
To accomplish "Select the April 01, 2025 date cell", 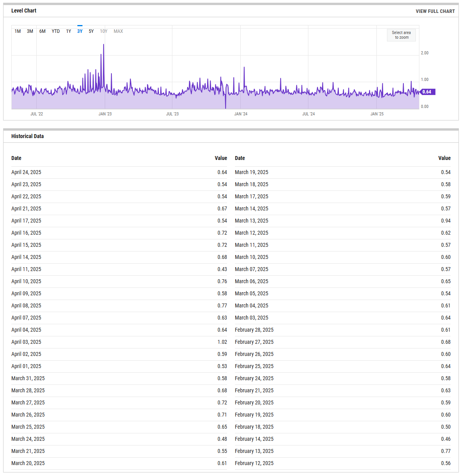I will click(x=26, y=366).
